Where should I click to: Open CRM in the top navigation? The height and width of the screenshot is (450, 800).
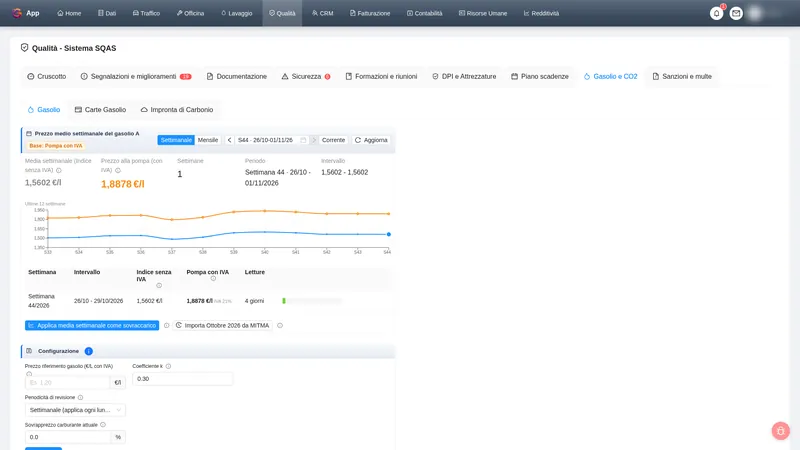click(322, 13)
